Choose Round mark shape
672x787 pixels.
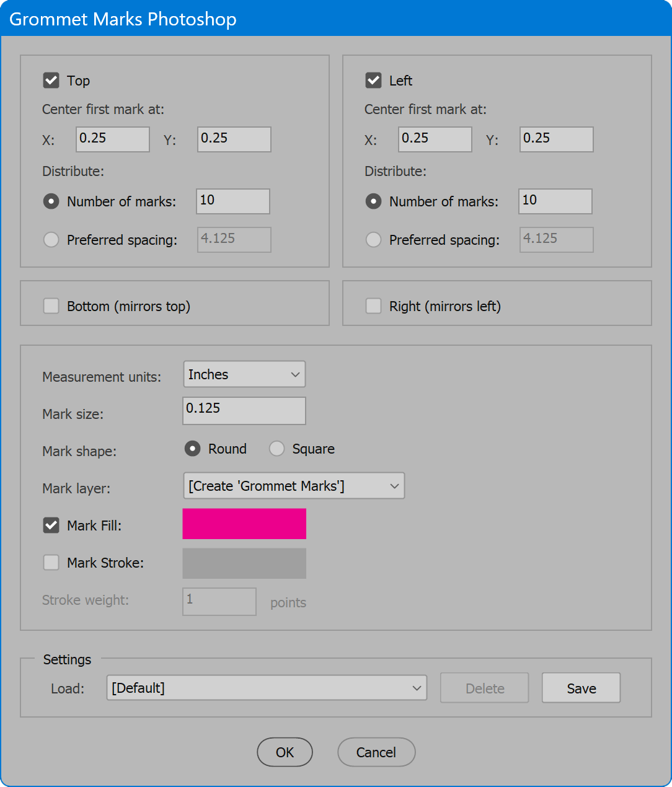(x=192, y=449)
